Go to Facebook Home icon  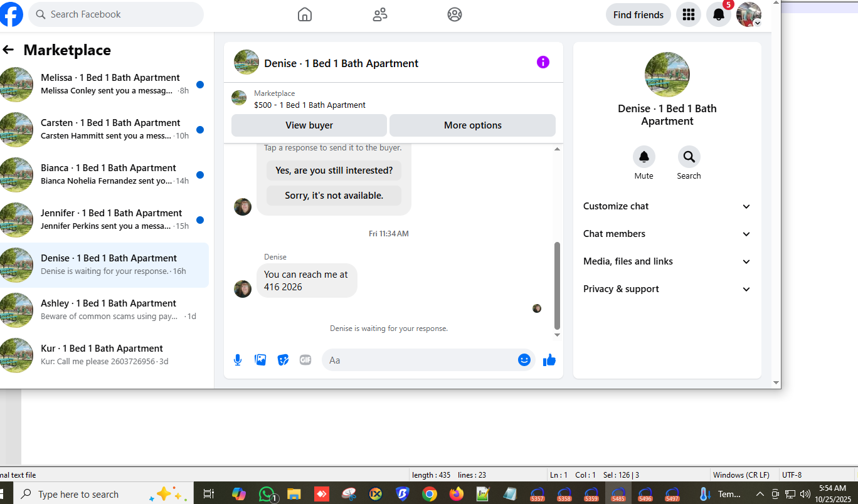305,14
